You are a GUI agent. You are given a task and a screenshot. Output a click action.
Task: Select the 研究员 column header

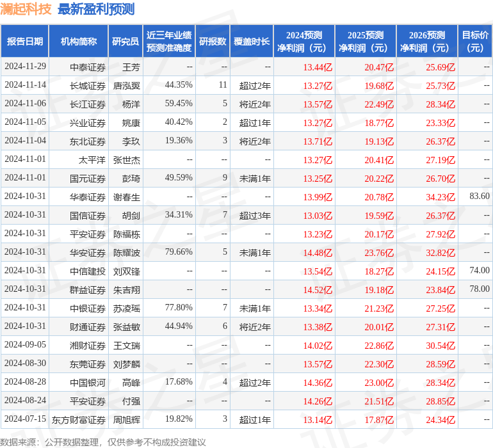[x=125, y=42]
